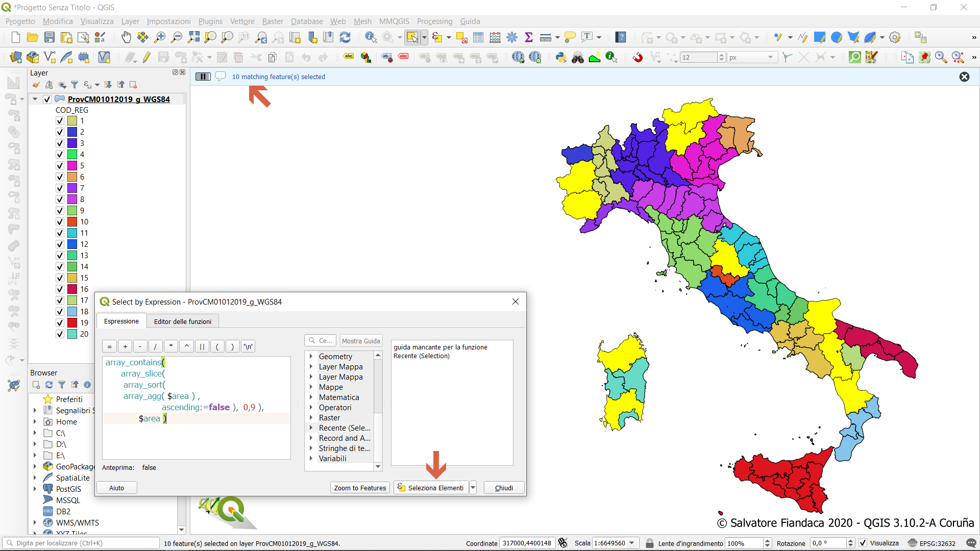Viewport: 980px width, 551px height.
Task: Click the Save Project icon
Action: tap(50, 37)
